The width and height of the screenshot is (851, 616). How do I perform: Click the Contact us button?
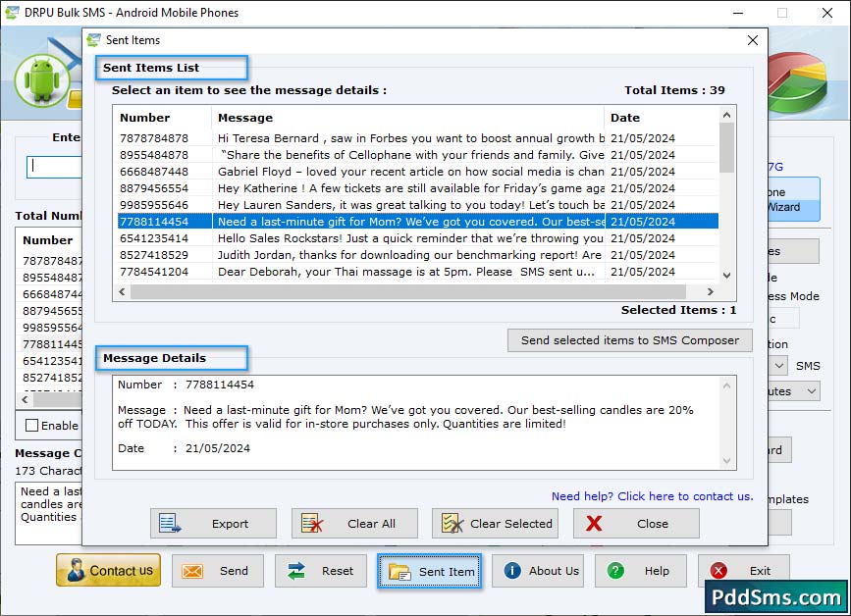(109, 571)
